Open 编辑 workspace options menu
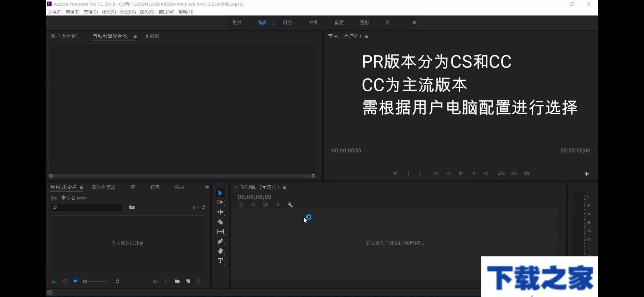The width and height of the screenshot is (644, 297). click(x=273, y=23)
